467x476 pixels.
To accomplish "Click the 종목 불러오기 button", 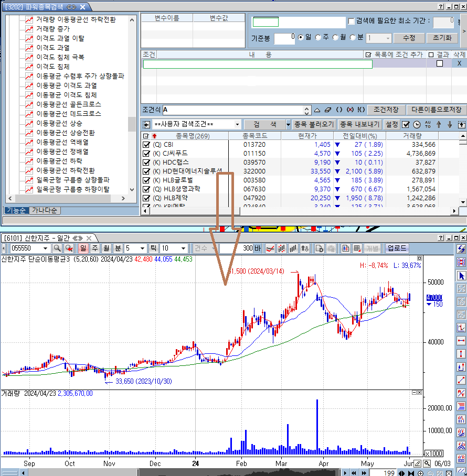I will pos(314,125).
